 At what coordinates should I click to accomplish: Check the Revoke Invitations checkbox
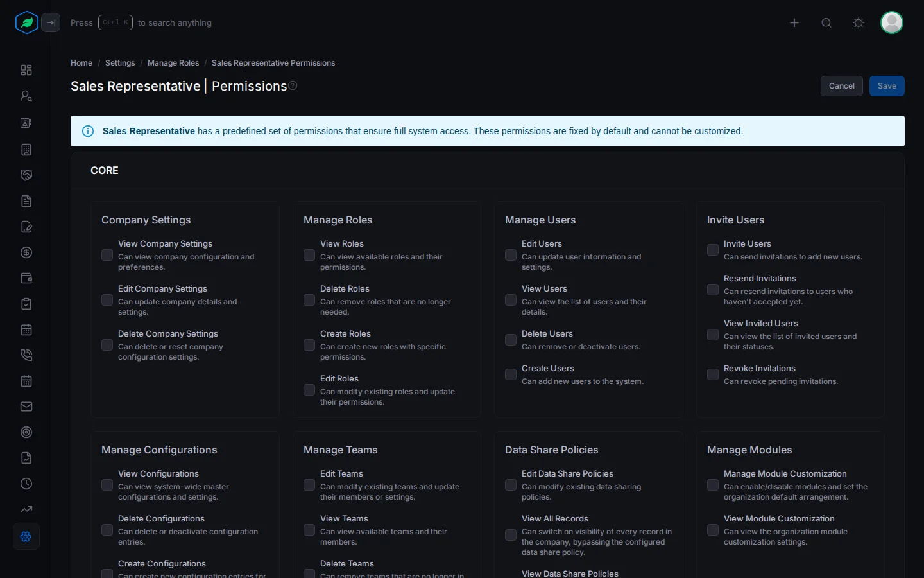[x=713, y=374]
